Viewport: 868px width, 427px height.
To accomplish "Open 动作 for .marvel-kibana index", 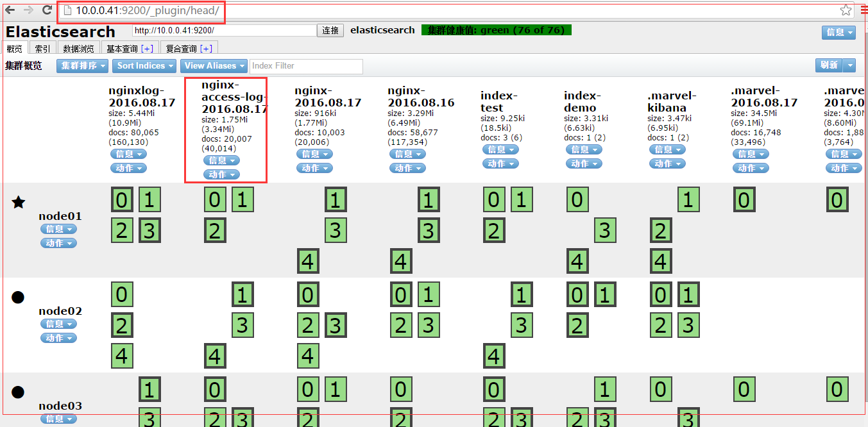I will 667,163.
